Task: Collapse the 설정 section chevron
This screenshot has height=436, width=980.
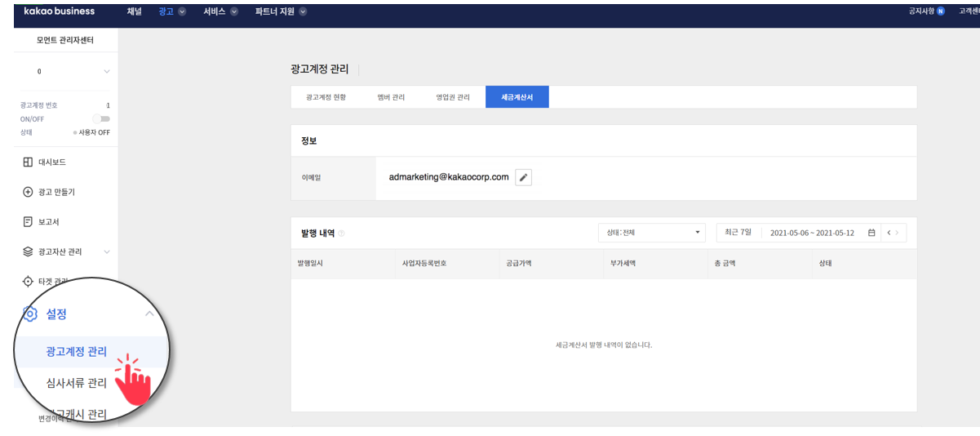Action: point(149,314)
